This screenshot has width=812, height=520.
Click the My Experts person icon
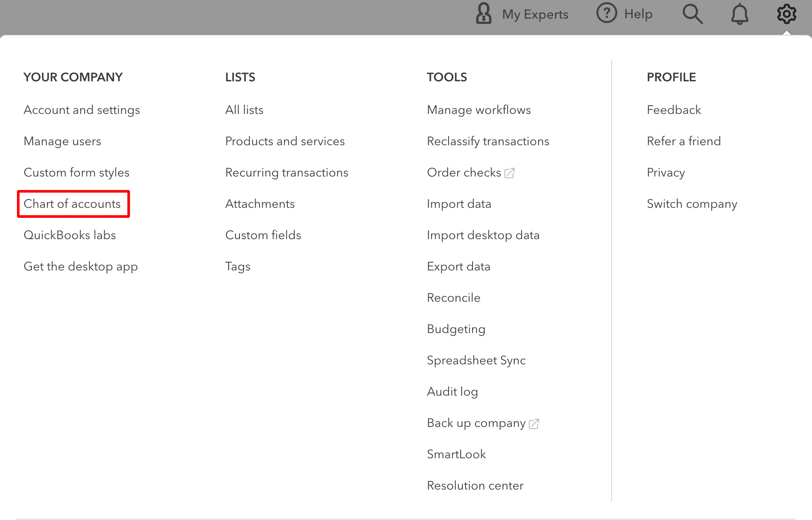tap(483, 13)
